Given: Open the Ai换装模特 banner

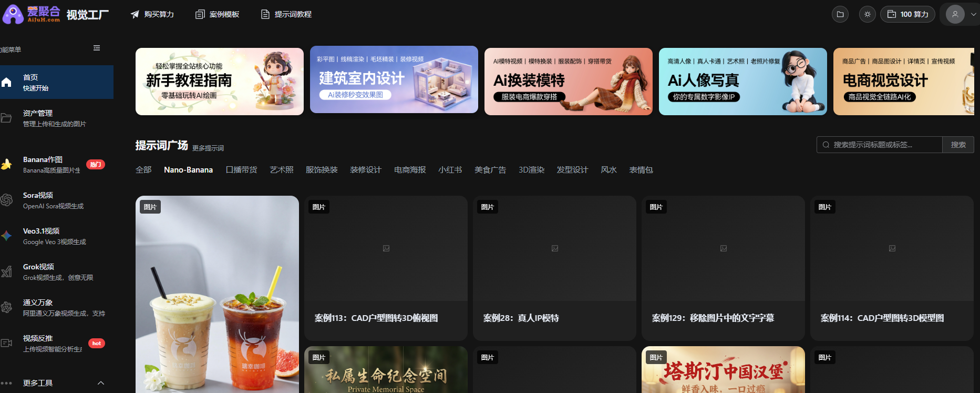Looking at the screenshot, I should coord(568,82).
